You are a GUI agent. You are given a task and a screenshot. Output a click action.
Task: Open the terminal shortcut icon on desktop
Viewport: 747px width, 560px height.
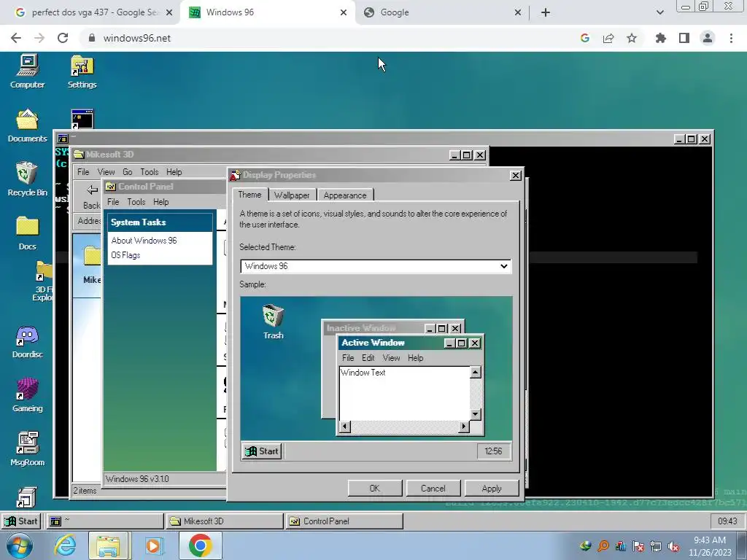pos(82,119)
